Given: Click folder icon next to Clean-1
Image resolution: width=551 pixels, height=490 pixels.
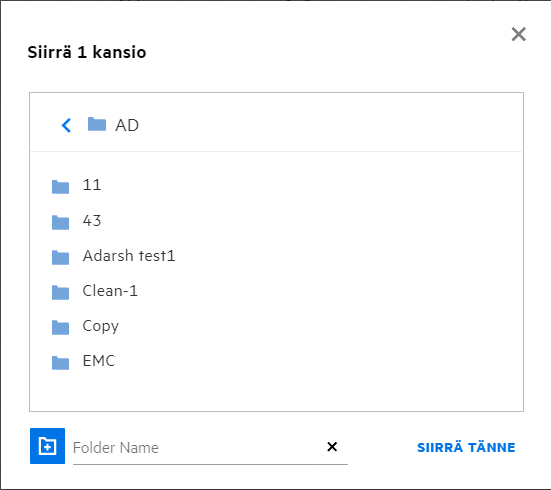Looking at the screenshot, I should point(60,292).
